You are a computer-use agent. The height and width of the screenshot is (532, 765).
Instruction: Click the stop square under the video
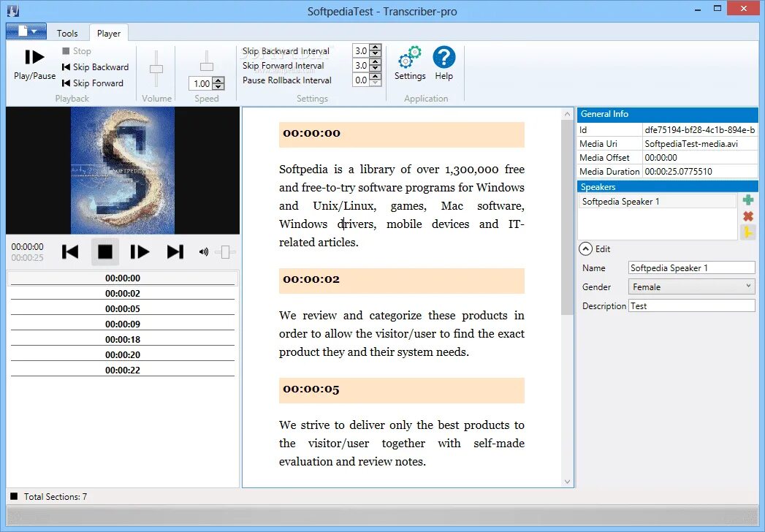[x=105, y=252]
